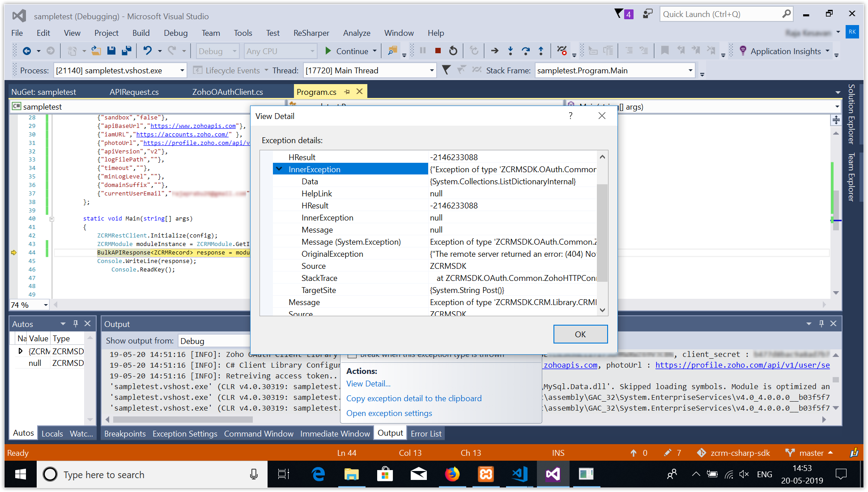Click the Windows Start button
The width and height of the screenshot is (868, 492).
(x=21, y=474)
